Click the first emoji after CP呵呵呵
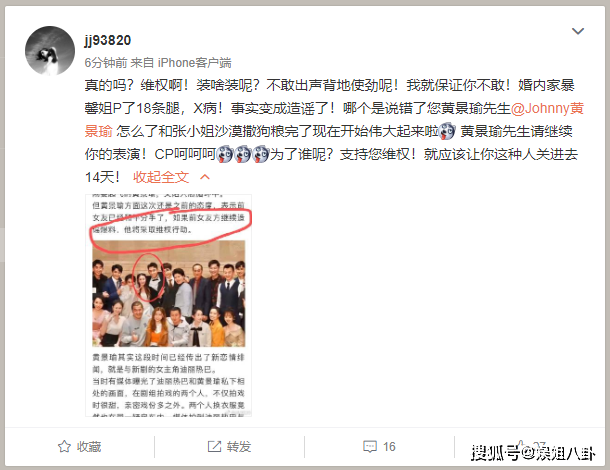 [x=224, y=154]
